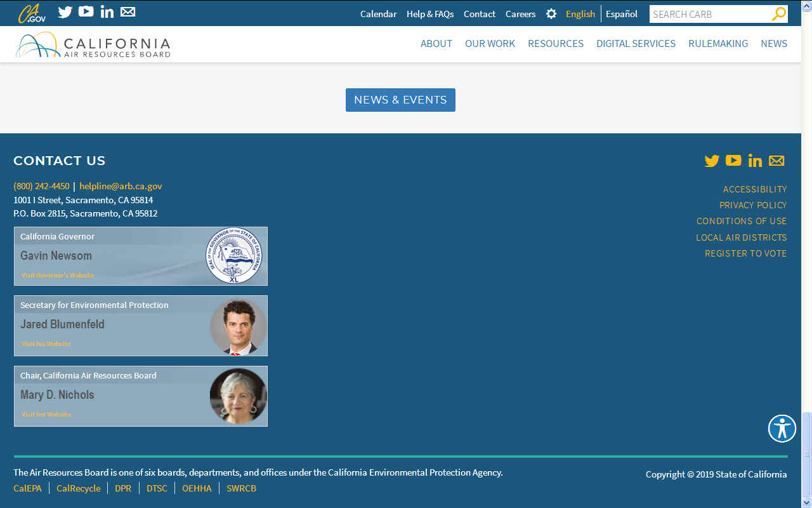This screenshot has width=812, height=508.
Task: Open the Calendar link
Action: pyautogui.click(x=378, y=14)
